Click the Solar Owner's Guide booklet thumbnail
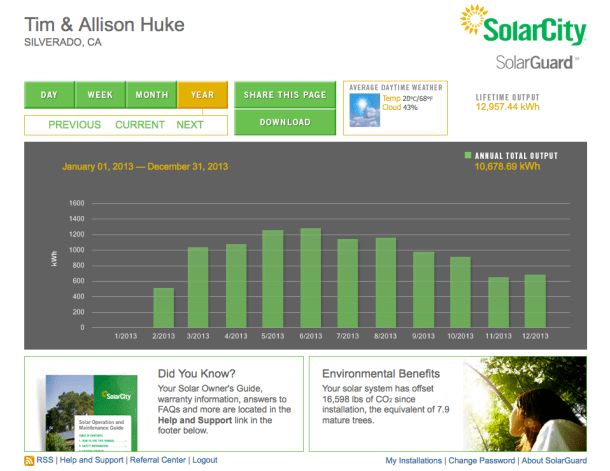Viewport: 610px width, 471px height. click(91, 413)
